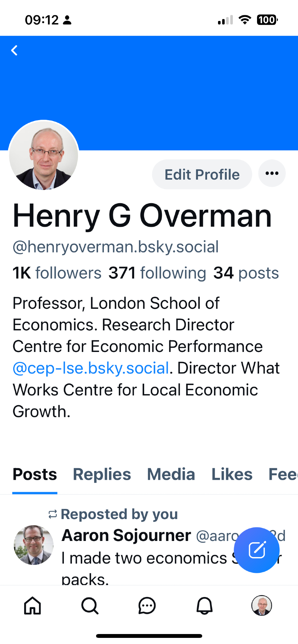Open Aaron Sojourner's name in reposted post
The width and height of the screenshot is (298, 644).
click(126, 535)
